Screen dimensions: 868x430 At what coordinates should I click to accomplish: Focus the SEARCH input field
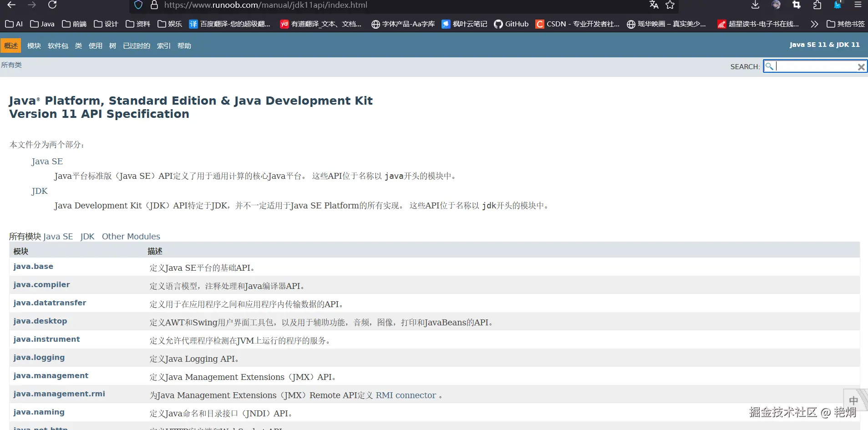815,66
